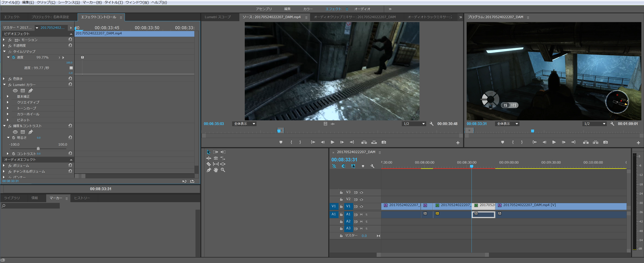Switch to the Assembly workspace
The height and width of the screenshot is (263, 644).
(x=264, y=9)
